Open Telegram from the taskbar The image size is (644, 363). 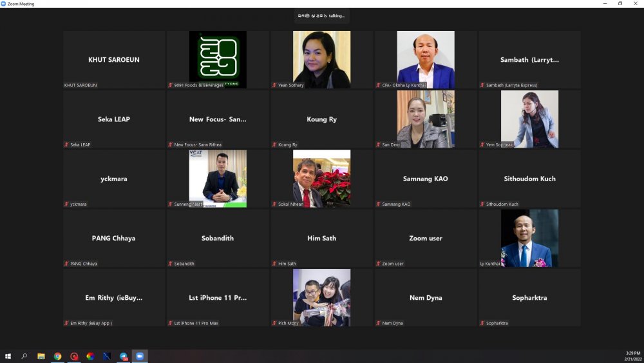pyautogui.click(x=123, y=356)
